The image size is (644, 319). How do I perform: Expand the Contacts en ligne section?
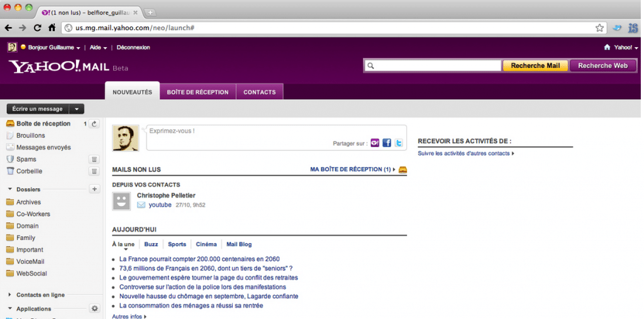[10, 295]
